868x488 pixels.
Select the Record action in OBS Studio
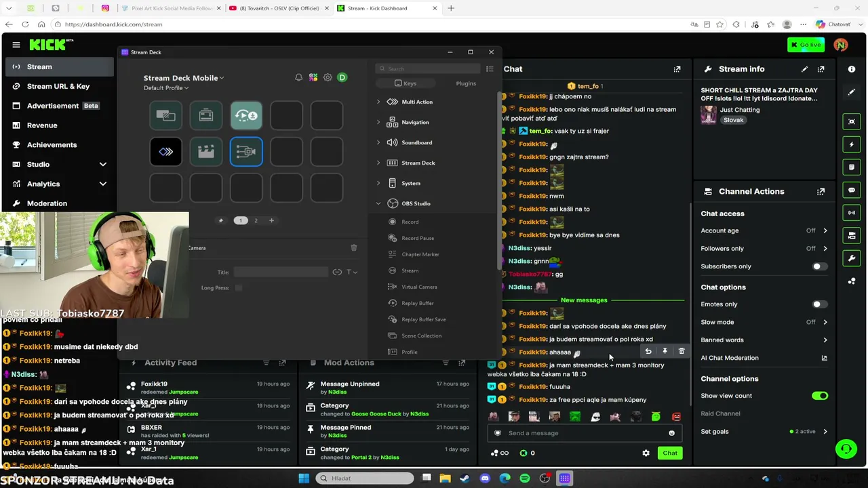[x=410, y=222]
